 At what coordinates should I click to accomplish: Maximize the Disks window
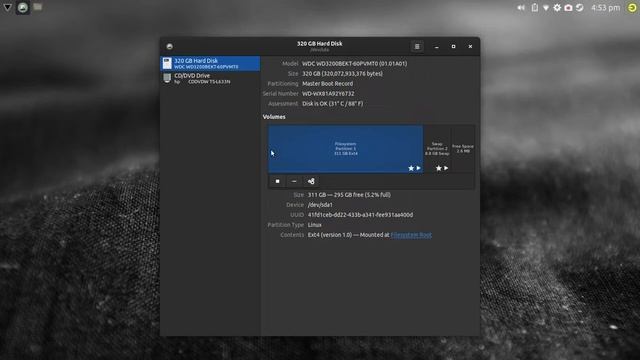coord(453,47)
